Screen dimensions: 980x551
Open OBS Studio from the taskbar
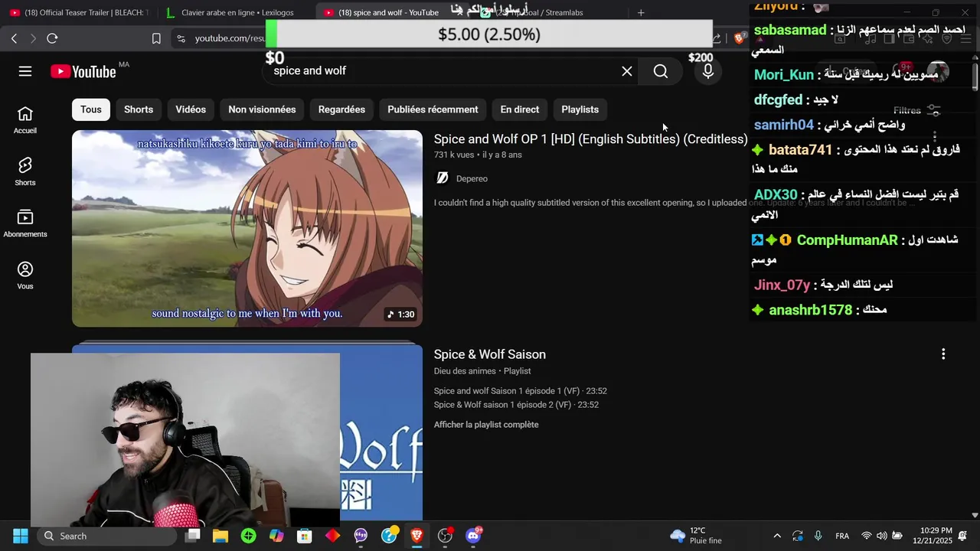tap(445, 536)
